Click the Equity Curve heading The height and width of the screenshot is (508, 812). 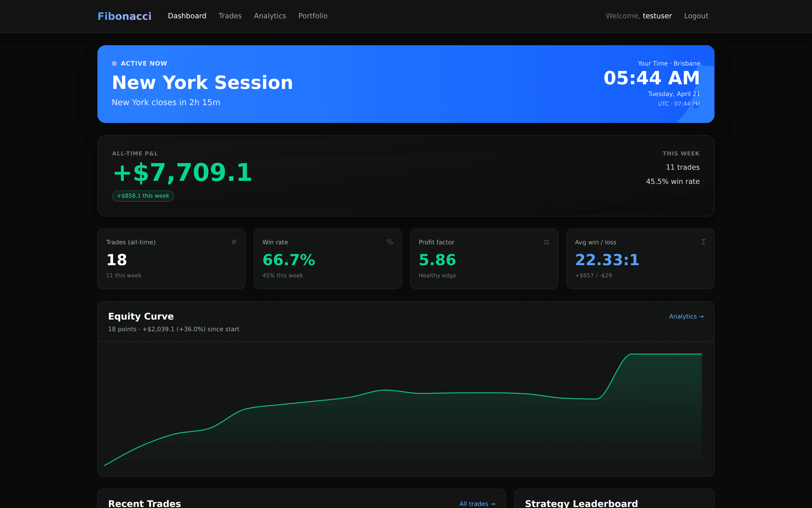[x=141, y=316]
